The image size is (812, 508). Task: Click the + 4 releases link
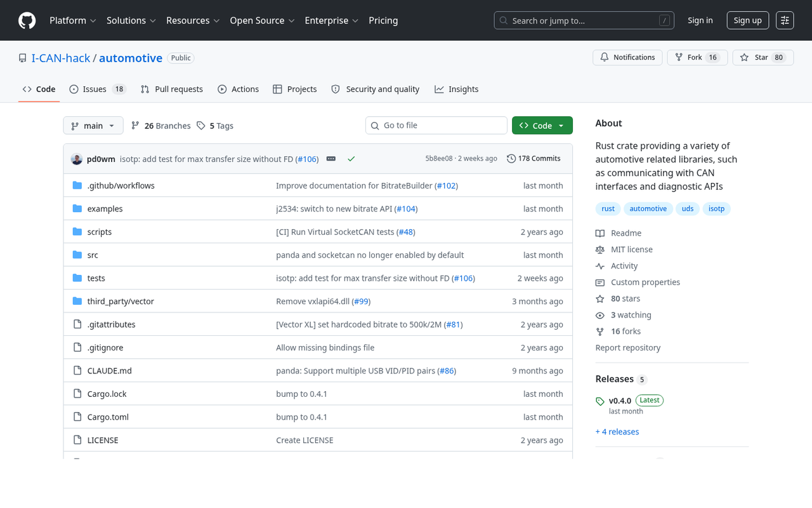pyautogui.click(x=617, y=431)
